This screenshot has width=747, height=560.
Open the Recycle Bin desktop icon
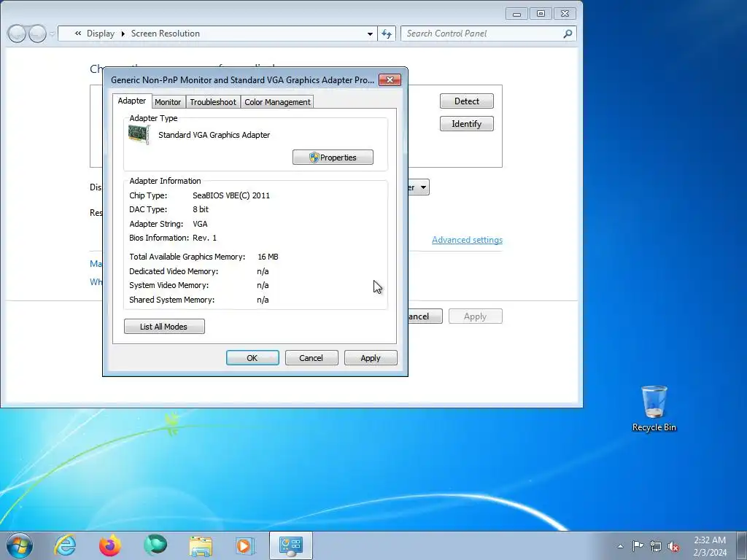654,408
